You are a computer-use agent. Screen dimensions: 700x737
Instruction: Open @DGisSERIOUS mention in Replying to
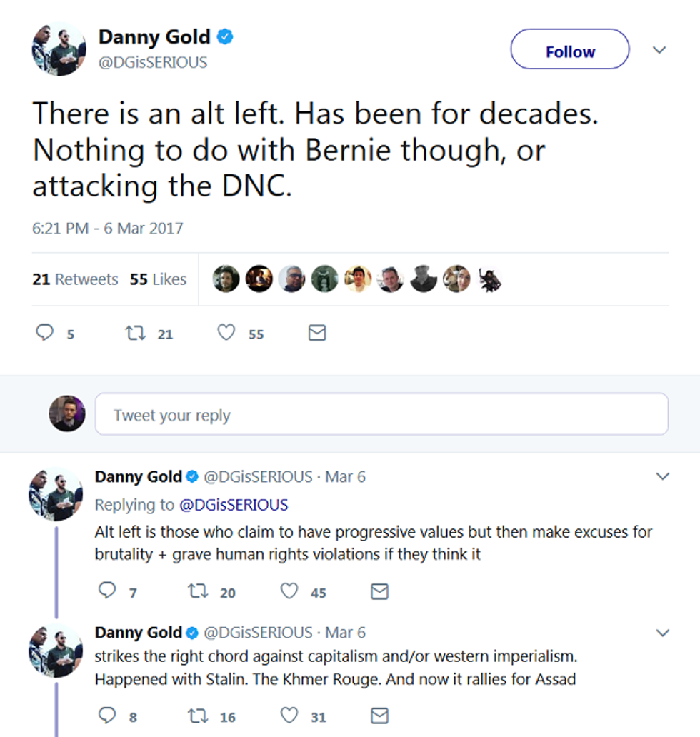[x=233, y=505]
